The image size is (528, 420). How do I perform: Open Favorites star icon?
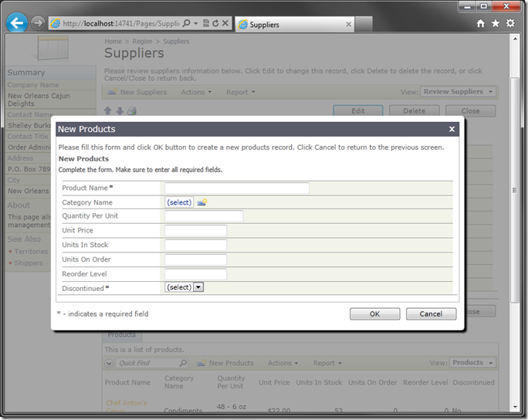(x=496, y=23)
